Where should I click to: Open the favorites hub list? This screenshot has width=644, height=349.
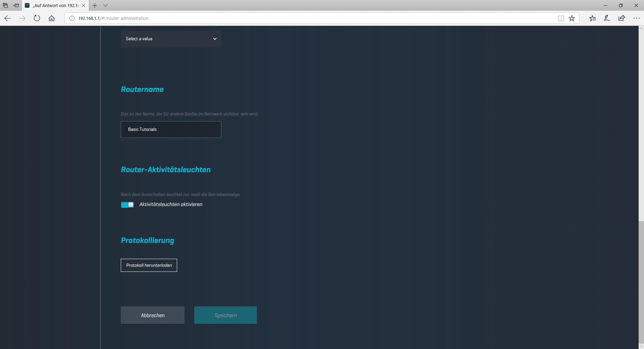pos(592,18)
